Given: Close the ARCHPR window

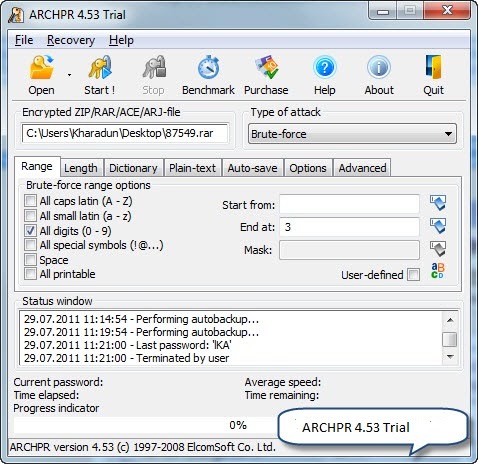Looking at the screenshot, I should click(447, 11).
